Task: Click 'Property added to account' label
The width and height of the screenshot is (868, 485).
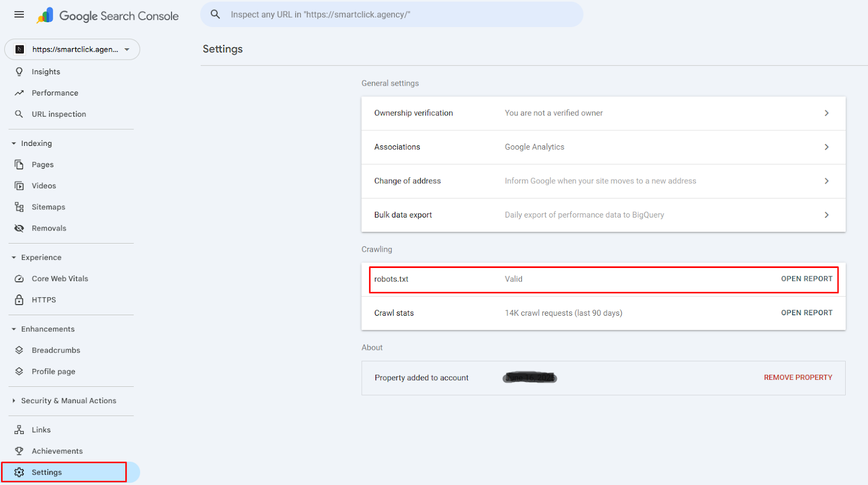Action: (x=422, y=378)
